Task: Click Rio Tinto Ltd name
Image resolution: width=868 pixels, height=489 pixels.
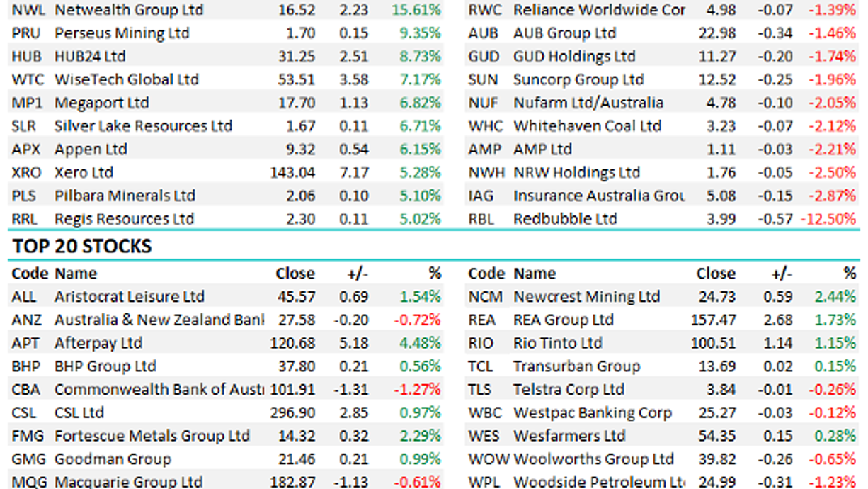Action: (x=558, y=343)
